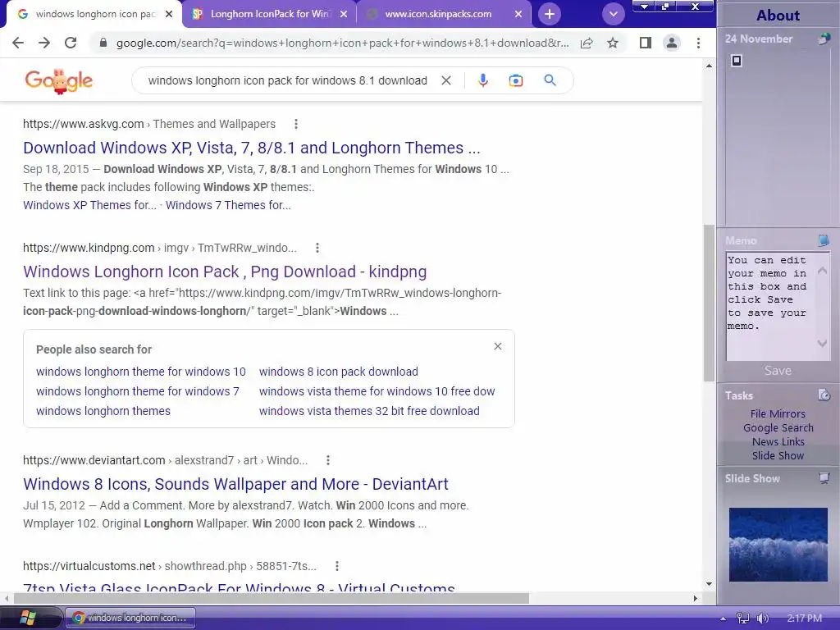Viewport: 840px width, 630px height.
Task: Open Google Search in Tasks
Action: (x=778, y=428)
